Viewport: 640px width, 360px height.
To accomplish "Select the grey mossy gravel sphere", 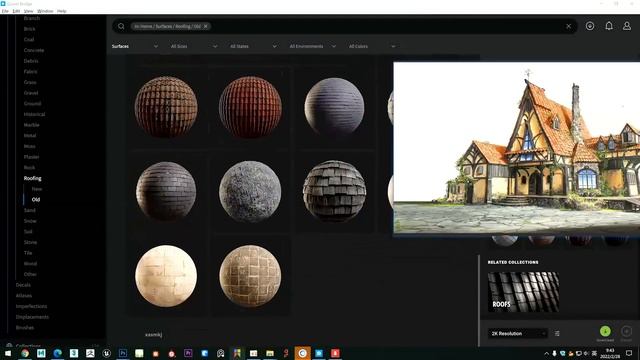I will pos(250,191).
